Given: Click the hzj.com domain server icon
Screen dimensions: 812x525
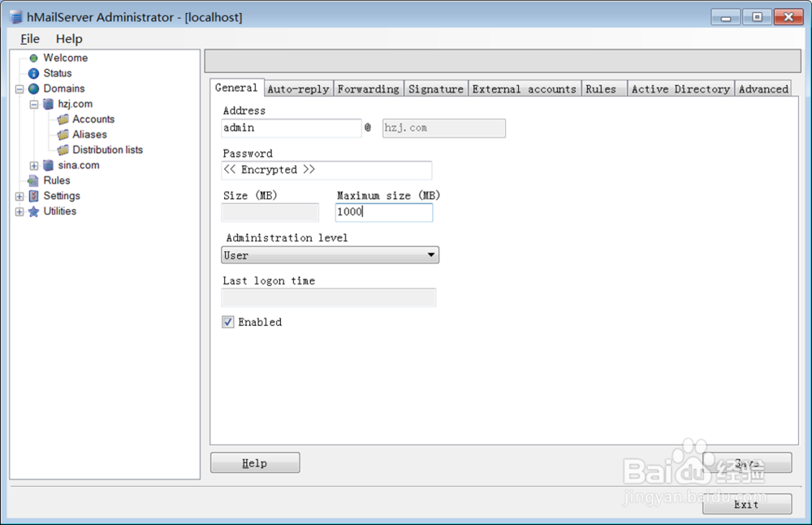Looking at the screenshot, I should click(x=48, y=104).
